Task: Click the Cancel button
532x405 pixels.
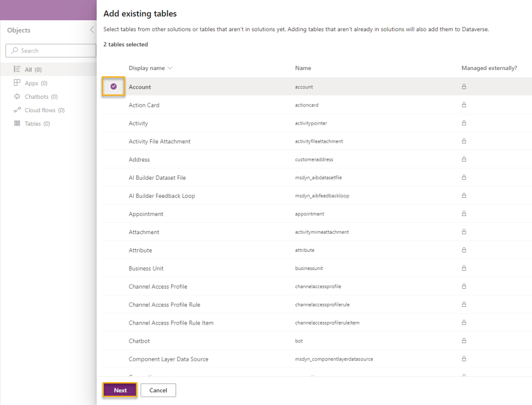Action: tap(158, 390)
